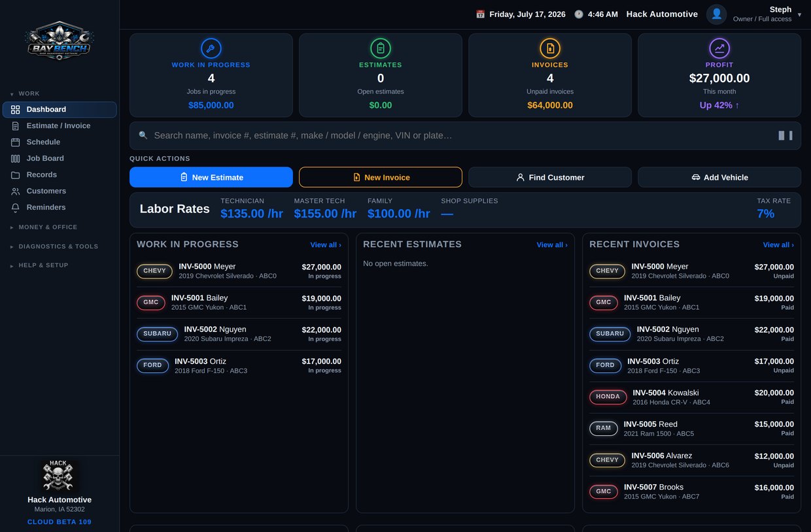The height and width of the screenshot is (532, 811).
Task: Click Family rate $100.00 /hr
Action: pyautogui.click(x=399, y=214)
